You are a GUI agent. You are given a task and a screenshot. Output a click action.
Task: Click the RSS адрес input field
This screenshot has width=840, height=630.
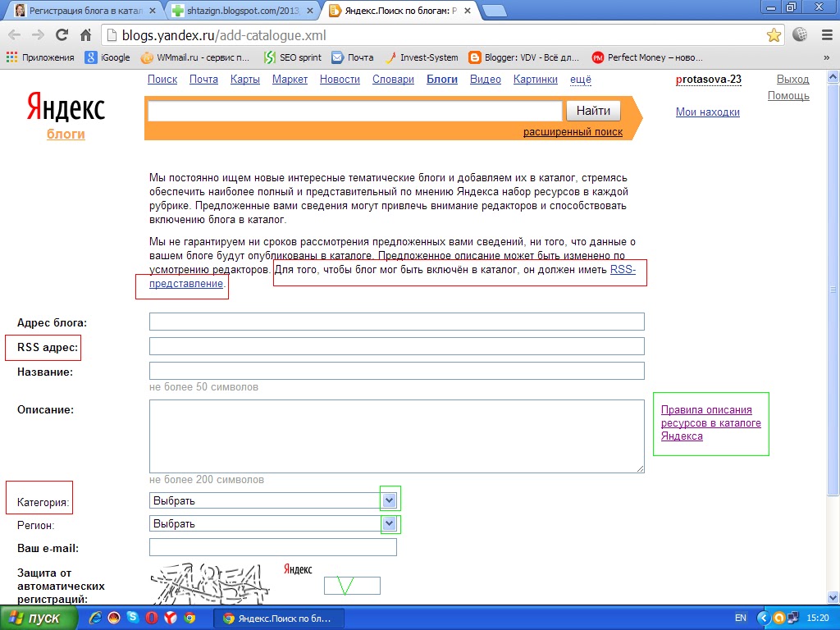(x=397, y=346)
